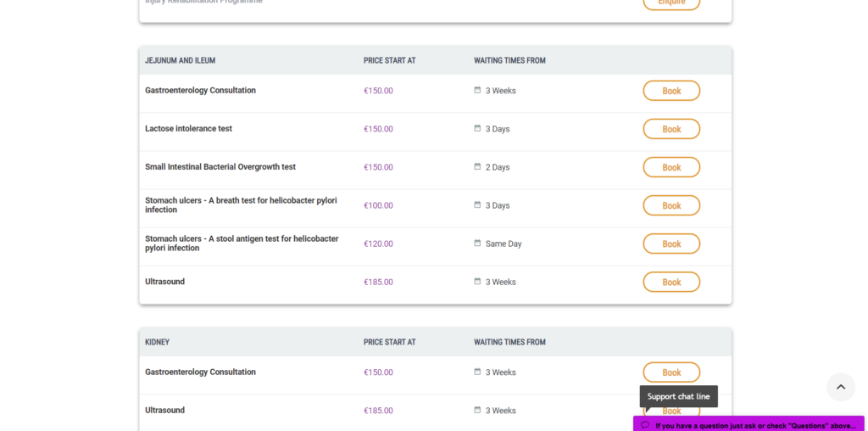868x431 pixels.
Task: Click Gastroenterology Consultation in Kidney table
Action: pos(200,372)
